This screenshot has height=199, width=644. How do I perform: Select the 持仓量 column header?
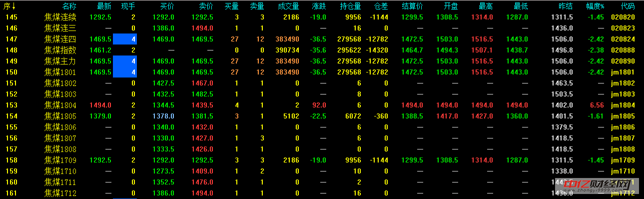point(350,6)
